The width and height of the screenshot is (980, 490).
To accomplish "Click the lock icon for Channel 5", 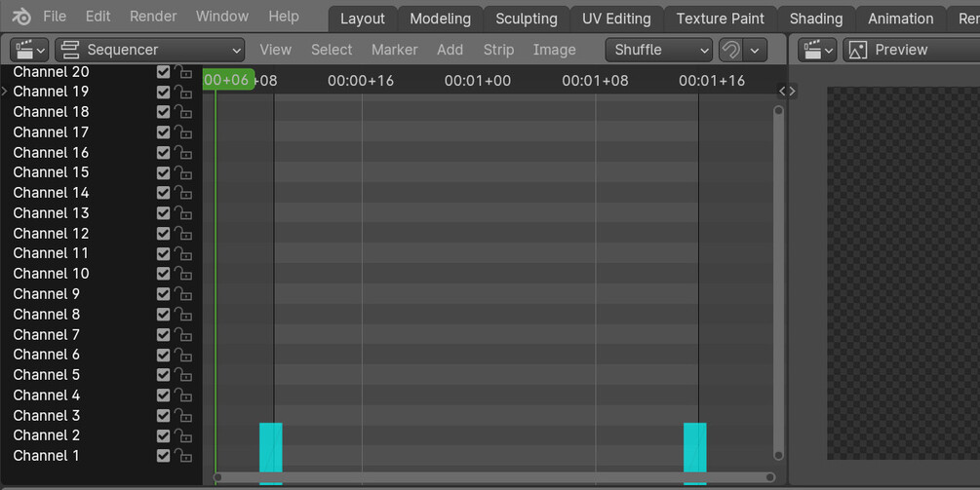I will point(183,375).
